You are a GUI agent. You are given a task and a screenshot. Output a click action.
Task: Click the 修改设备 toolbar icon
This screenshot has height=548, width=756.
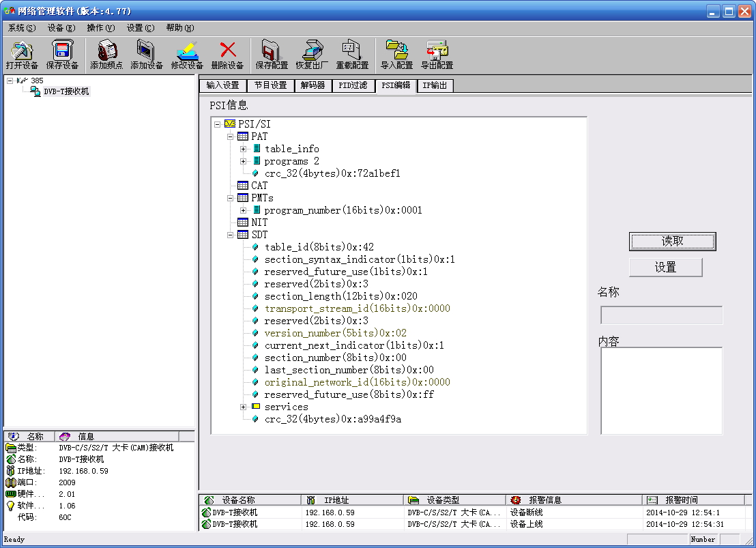pos(187,51)
